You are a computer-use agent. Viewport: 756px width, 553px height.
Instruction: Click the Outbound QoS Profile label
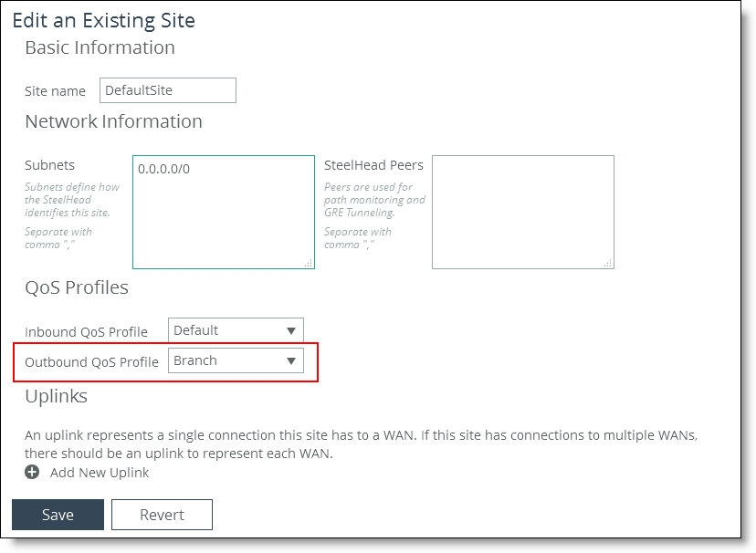pyautogui.click(x=91, y=361)
